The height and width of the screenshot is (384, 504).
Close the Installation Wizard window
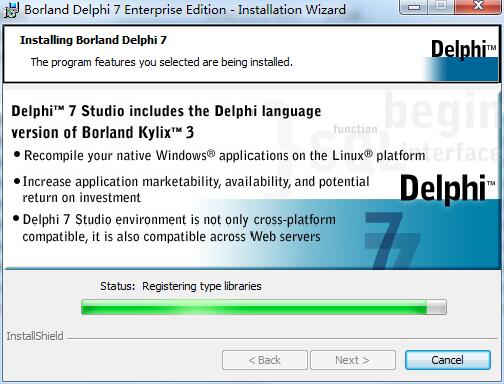[x=479, y=7]
